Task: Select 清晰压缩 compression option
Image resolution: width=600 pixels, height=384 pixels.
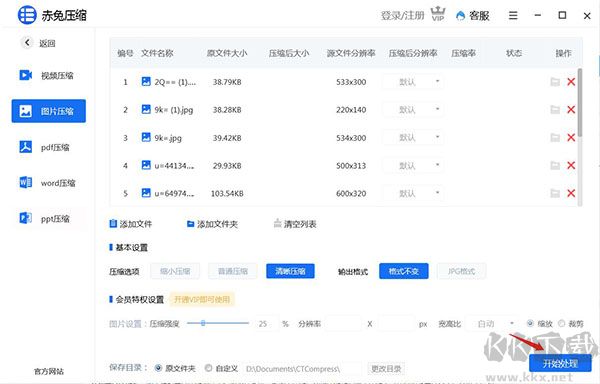Action: pos(290,271)
